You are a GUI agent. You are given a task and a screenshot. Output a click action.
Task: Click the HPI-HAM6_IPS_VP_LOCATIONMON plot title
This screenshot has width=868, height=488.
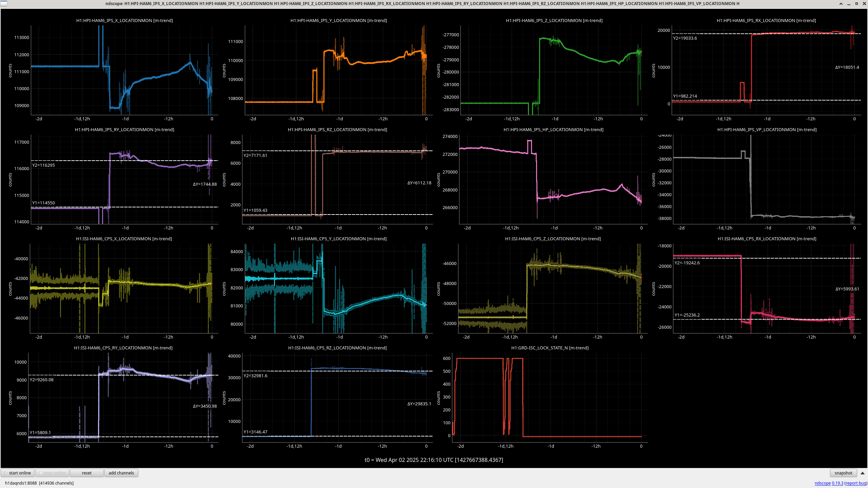click(x=767, y=129)
